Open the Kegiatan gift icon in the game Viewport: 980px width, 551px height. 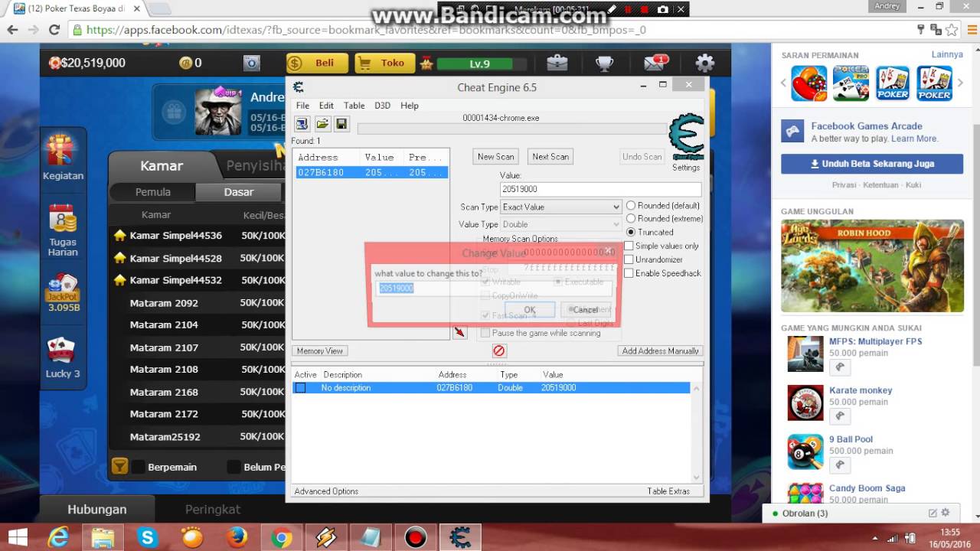pyautogui.click(x=63, y=151)
